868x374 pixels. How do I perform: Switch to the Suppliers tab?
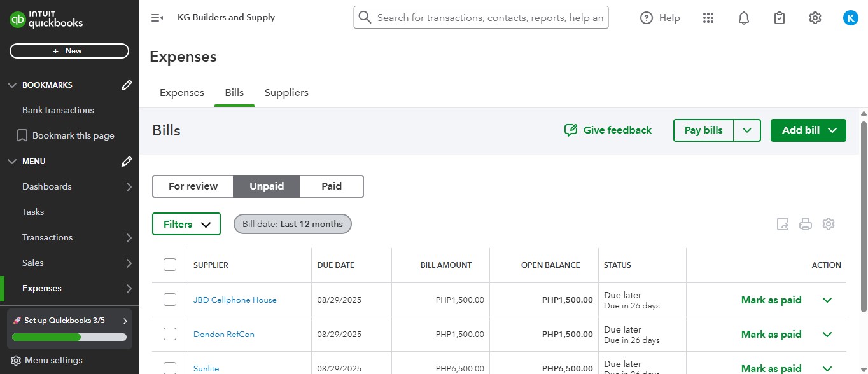(286, 93)
